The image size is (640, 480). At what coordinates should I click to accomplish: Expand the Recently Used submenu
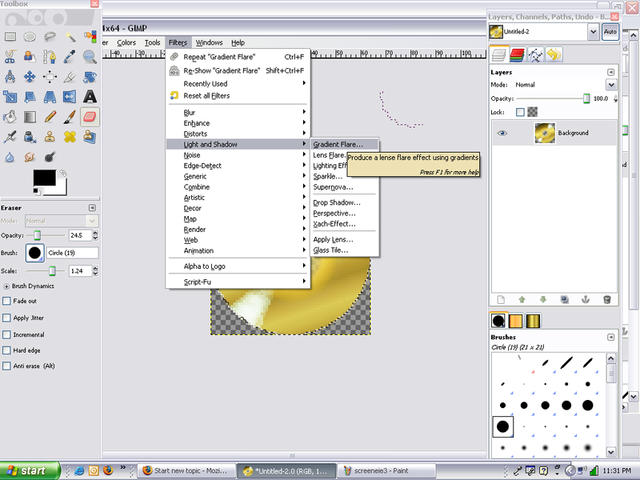(237, 84)
